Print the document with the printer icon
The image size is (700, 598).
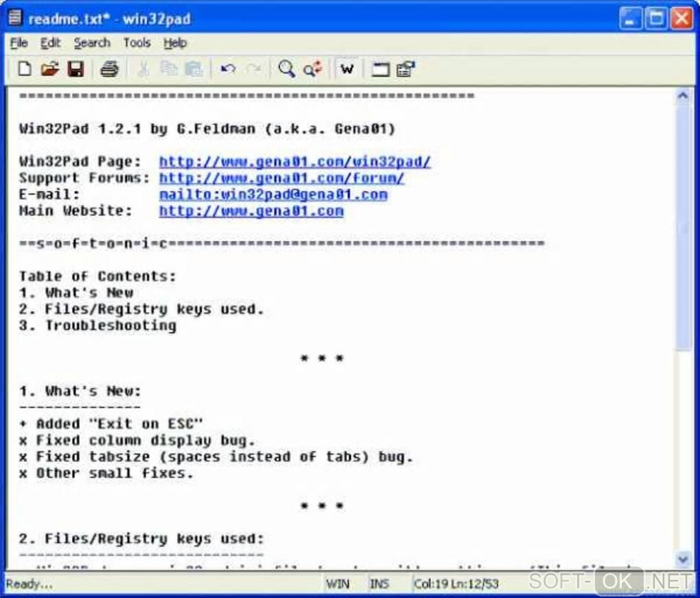(x=109, y=69)
